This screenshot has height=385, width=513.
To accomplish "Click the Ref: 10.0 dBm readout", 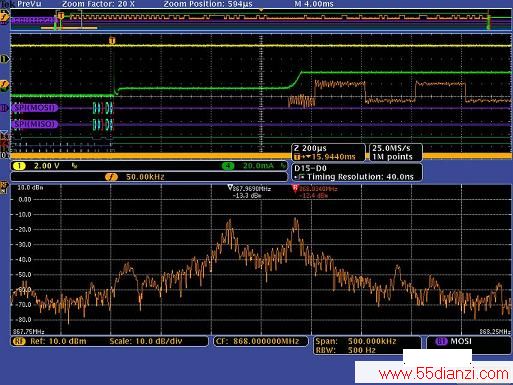I will [58, 341].
